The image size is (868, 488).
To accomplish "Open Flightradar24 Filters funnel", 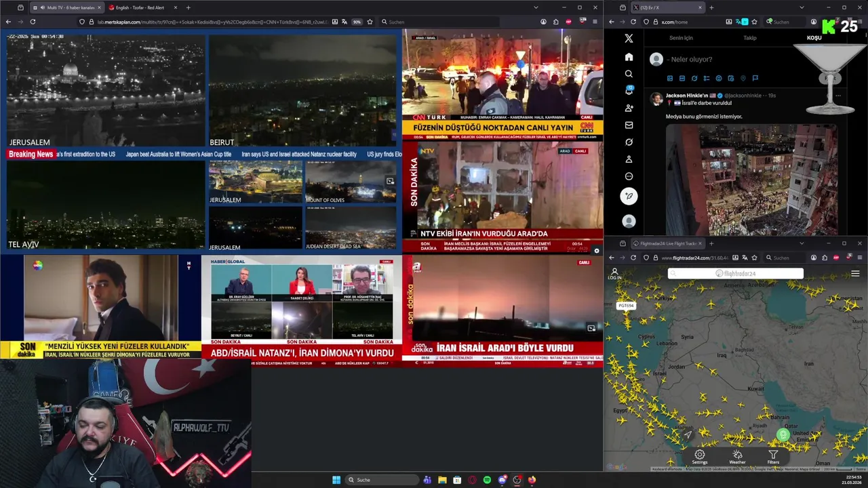I will point(773,457).
